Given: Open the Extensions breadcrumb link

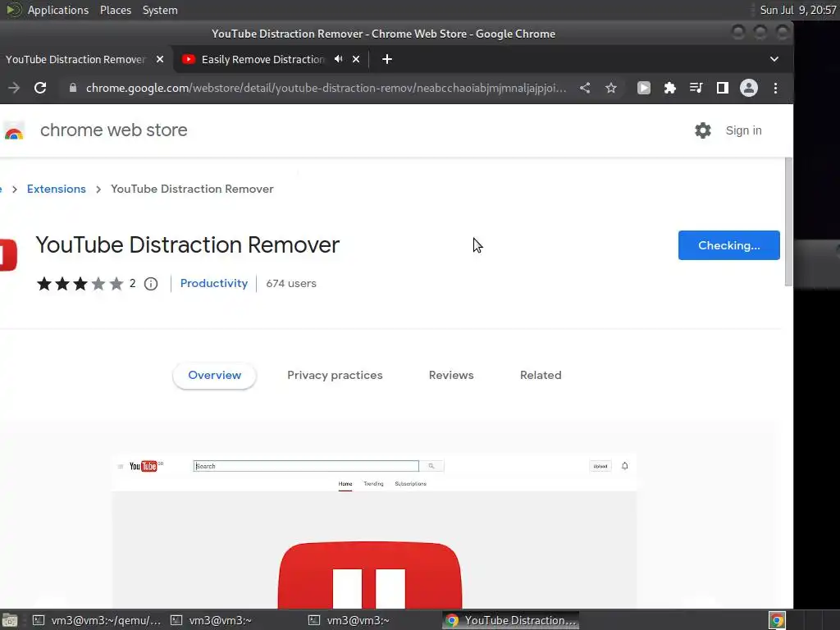Looking at the screenshot, I should coord(57,189).
